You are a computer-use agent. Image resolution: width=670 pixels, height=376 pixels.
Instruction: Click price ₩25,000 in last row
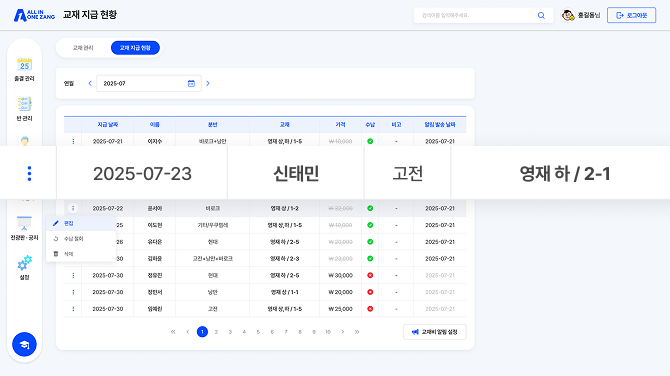click(341, 309)
